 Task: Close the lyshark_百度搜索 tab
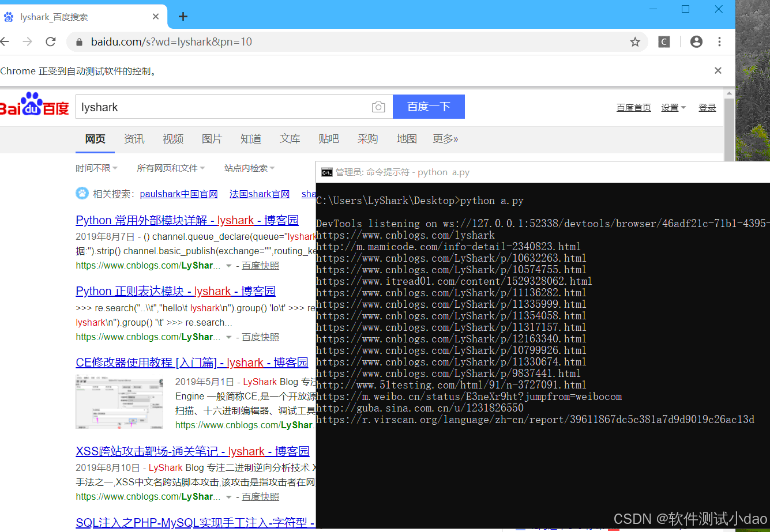tap(156, 17)
